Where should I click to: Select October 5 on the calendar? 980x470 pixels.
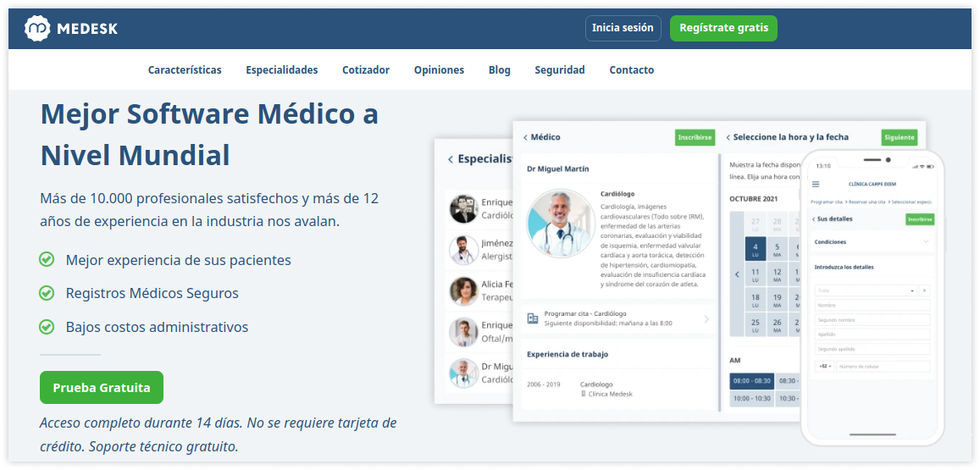[x=777, y=249]
